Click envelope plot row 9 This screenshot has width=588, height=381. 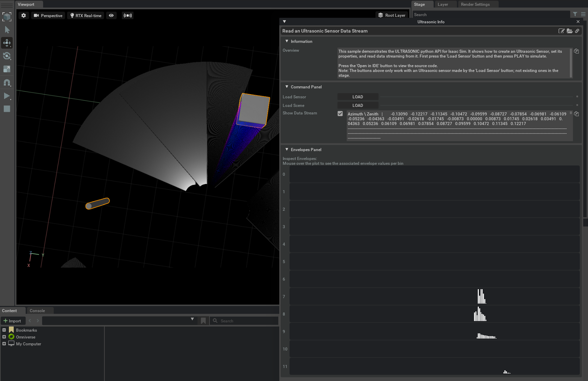pos(434,331)
